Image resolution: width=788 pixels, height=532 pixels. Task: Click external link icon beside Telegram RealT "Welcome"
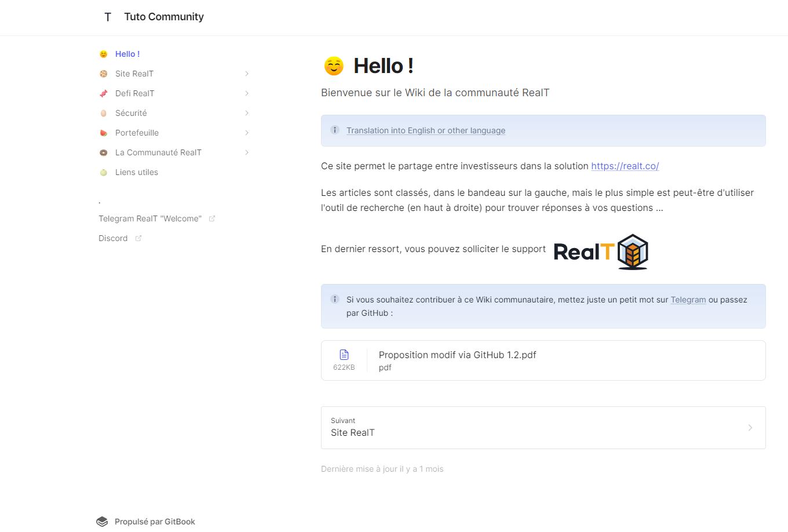pyautogui.click(x=212, y=218)
